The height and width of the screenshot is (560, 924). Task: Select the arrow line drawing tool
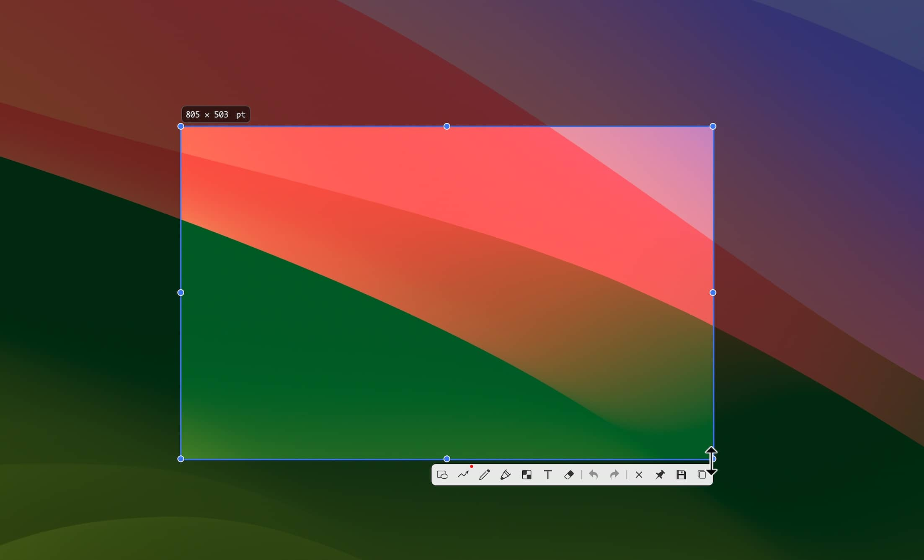tap(463, 475)
